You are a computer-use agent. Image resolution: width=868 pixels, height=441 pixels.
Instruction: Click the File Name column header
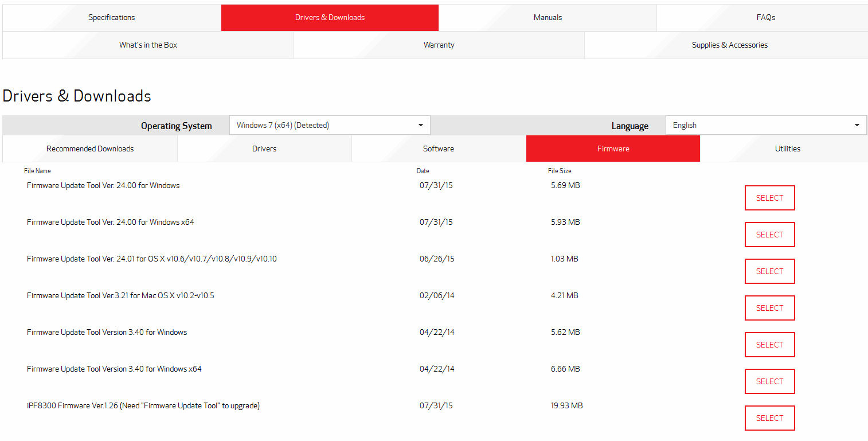point(37,170)
